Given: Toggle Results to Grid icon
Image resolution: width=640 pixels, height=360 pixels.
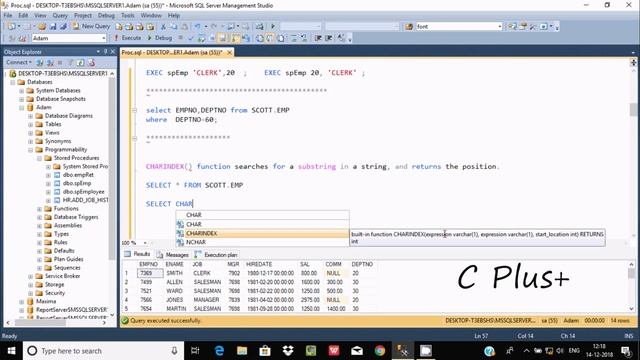Looking at the screenshot, I should coord(270,38).
